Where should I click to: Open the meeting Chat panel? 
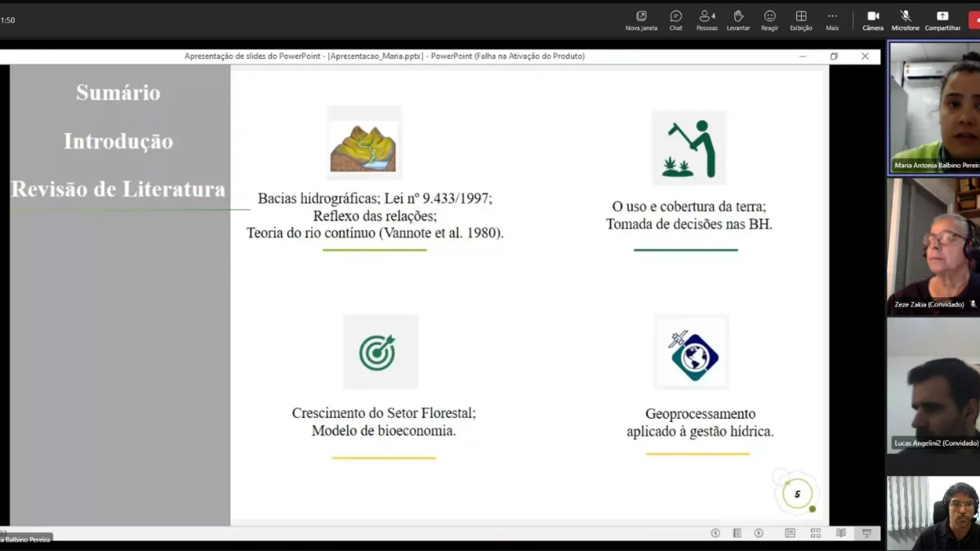click(x=675, y=20)
